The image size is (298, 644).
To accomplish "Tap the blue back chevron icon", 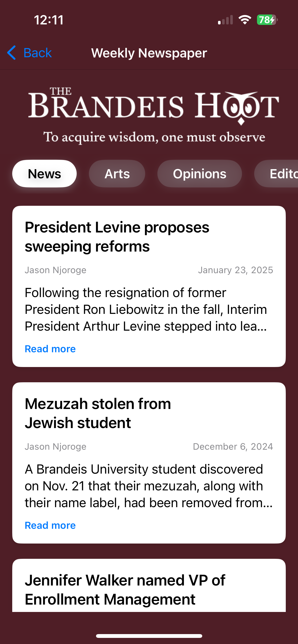I will 12,53.
